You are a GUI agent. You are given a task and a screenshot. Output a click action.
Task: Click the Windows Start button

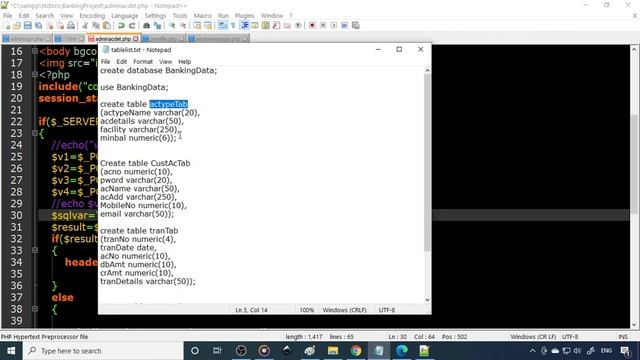(11, 351)
